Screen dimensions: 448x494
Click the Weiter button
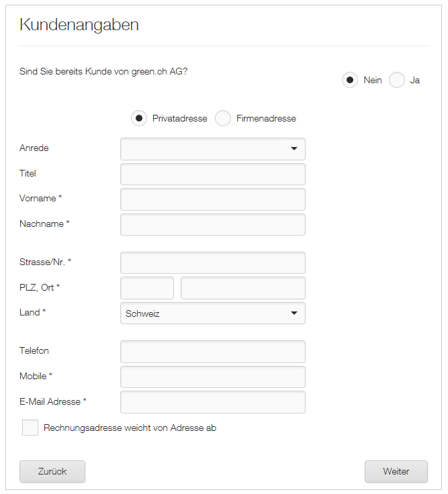396,471
